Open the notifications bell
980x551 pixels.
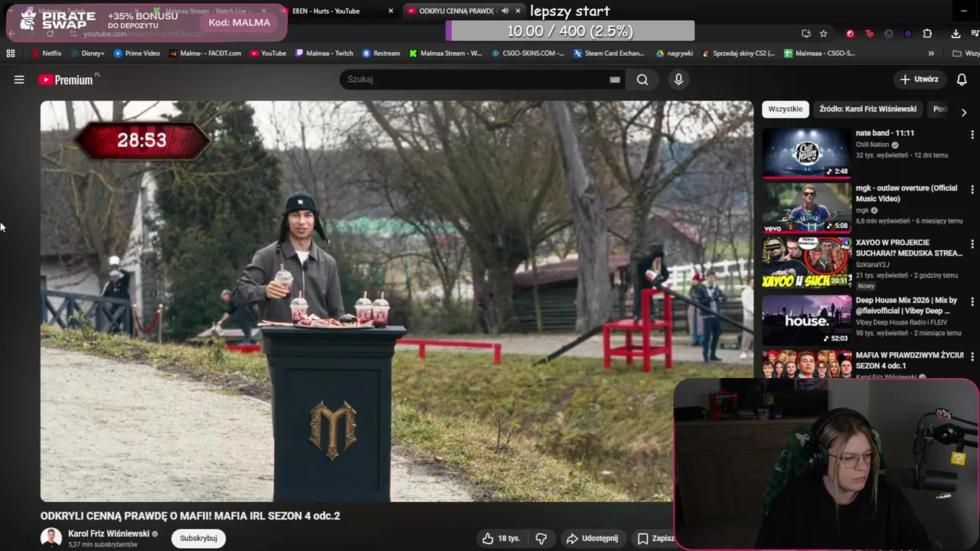[x=962, y=80]
